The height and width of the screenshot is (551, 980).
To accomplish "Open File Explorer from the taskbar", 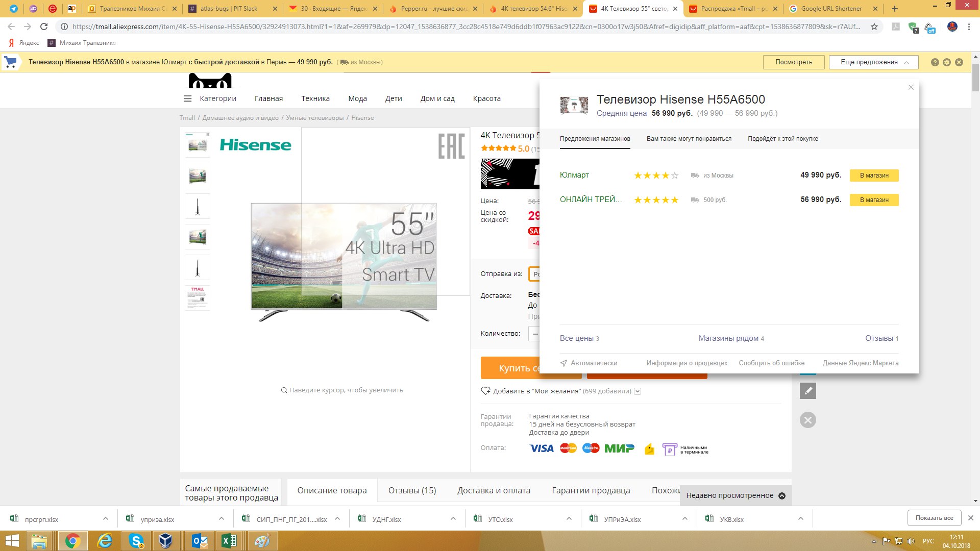I will (39, 541).
